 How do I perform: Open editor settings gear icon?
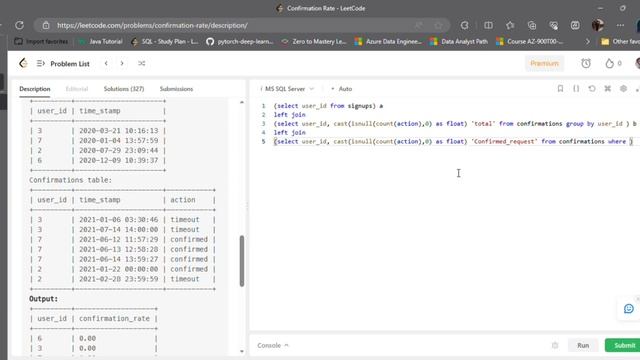(623, 89)
